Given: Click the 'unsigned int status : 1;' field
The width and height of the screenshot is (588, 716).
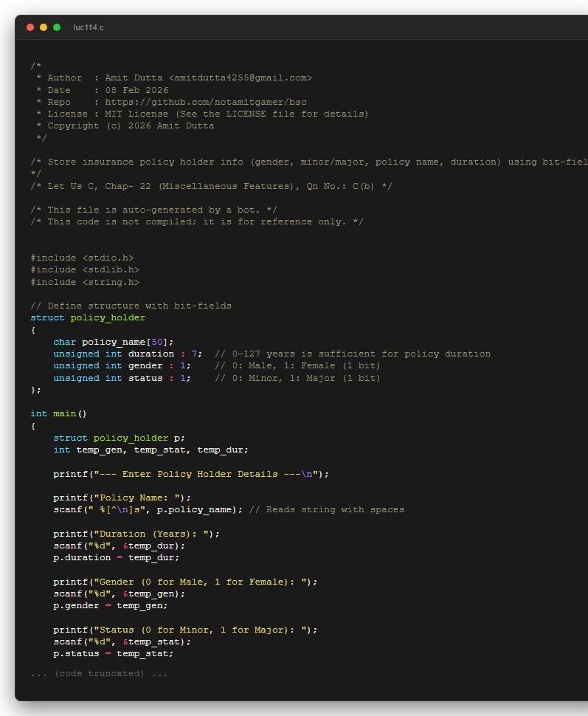Looking at the screenshot, I should click(x=122, y=378).
